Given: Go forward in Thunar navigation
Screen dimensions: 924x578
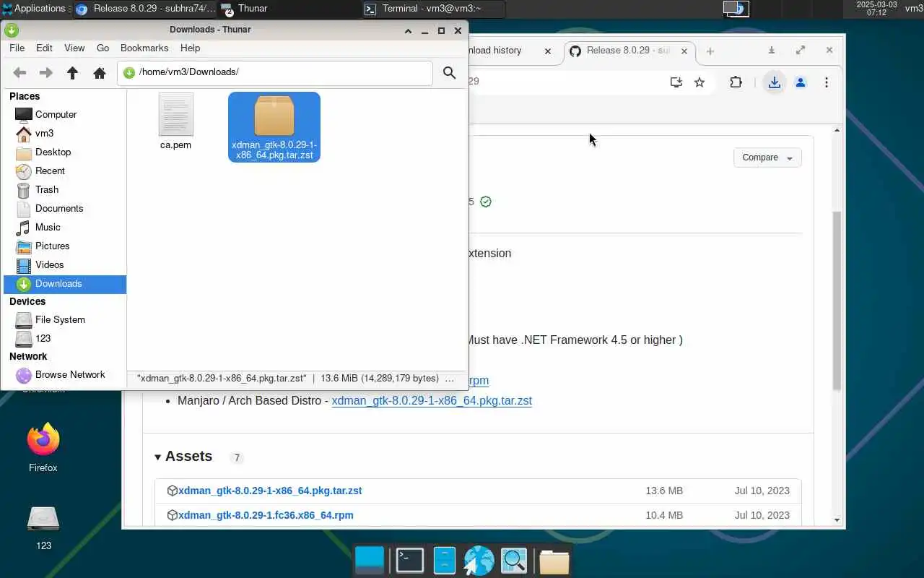Looking at the screenshot, I should 45,73.
